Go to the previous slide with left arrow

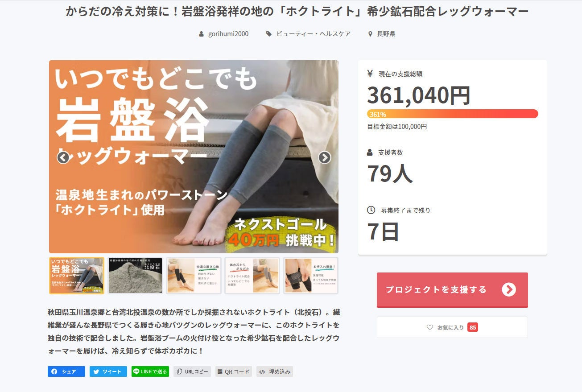[63, 157]
